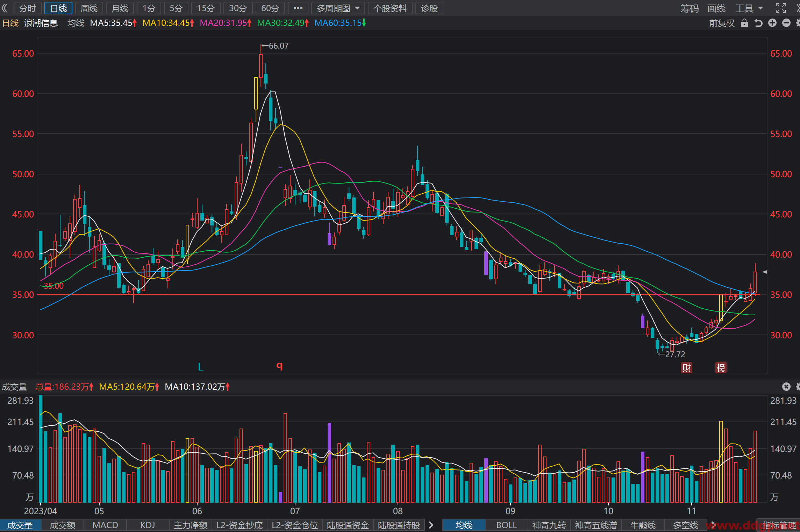Image resolution: width=800 pixels, height=532 pixels.
Task: Click the 浪潮信息 stock name
Action: pyautogui.click(x=41, y=23)
